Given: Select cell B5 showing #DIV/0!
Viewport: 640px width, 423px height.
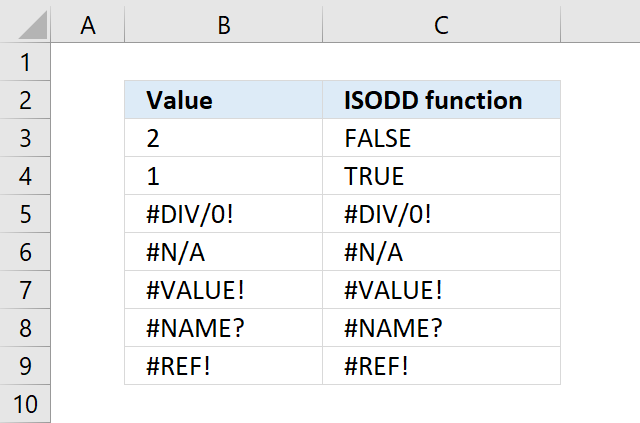Looking at the screenshot, I should pos(224,214).
